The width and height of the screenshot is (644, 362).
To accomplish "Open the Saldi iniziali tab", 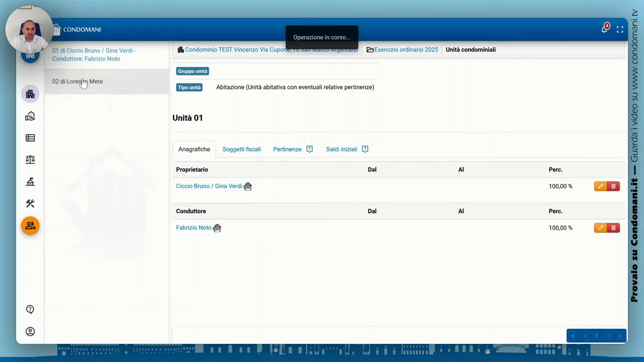I will (x=341, y=149).
